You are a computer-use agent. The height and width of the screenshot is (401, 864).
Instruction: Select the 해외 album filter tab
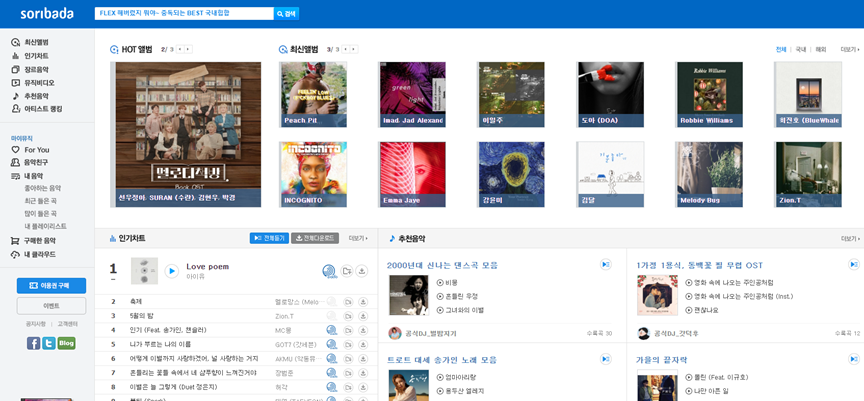pyautogui.click(x=820, y=50)
